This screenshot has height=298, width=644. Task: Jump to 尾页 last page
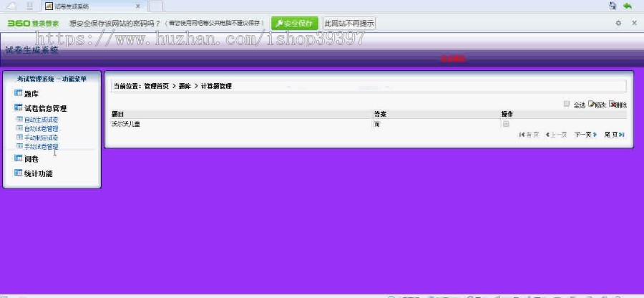coord(614,135)
